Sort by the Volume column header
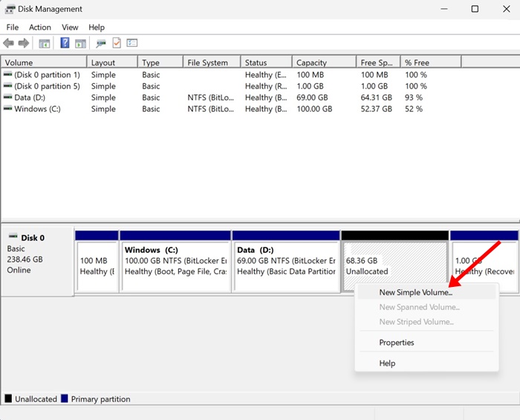The width and height of the screenshot is (520, 420). 44,62
